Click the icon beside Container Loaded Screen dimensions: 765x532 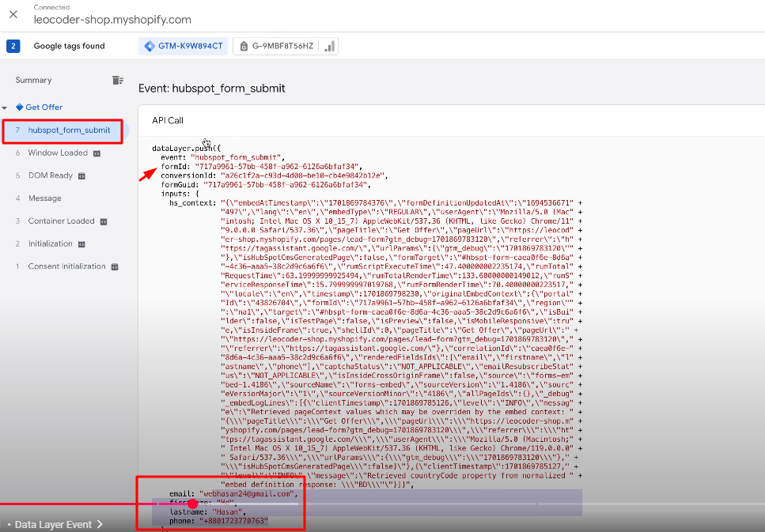[x=104, y=221]
